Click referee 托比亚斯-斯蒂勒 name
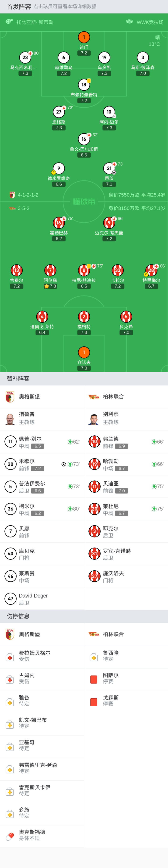168x868 pixels. coord(35,22)
